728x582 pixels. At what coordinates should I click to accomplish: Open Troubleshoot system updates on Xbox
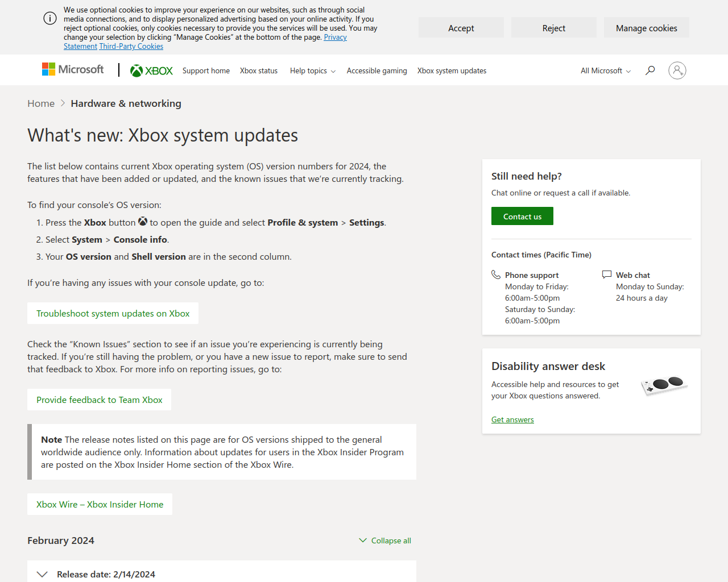click(x=113, y=313)
